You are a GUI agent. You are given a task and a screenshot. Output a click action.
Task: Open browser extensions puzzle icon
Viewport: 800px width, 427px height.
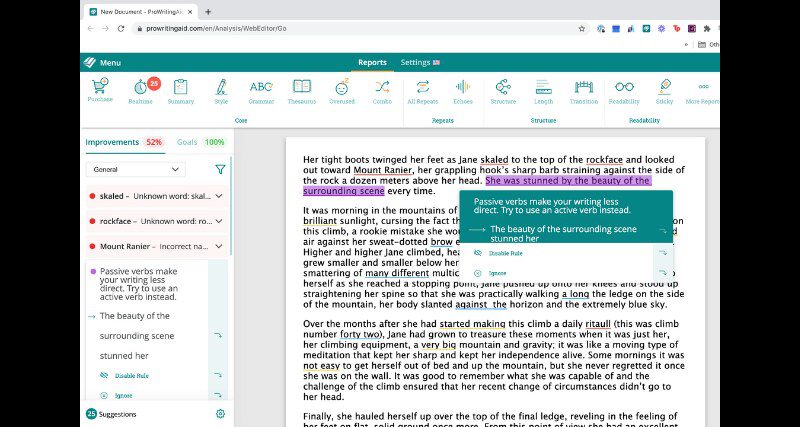coord(707,29)
